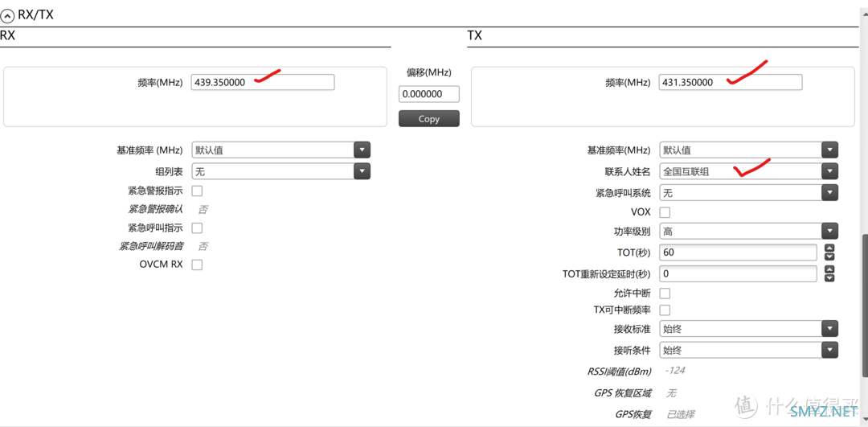The image size is (868, 427).
Task: Open the 接听条件 dropdown
Action: [x=748, y=350]
